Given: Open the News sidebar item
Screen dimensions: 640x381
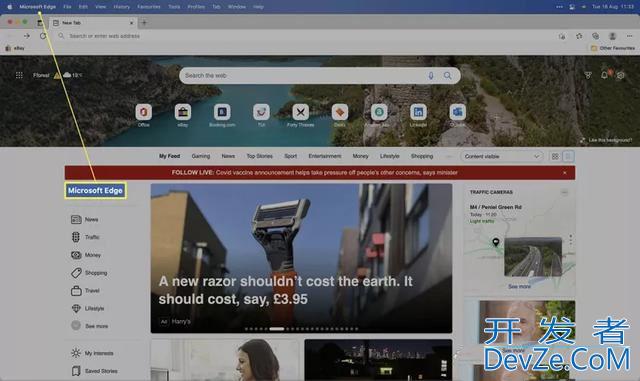Looking at the screenshot, I should [x=84, y=219].
